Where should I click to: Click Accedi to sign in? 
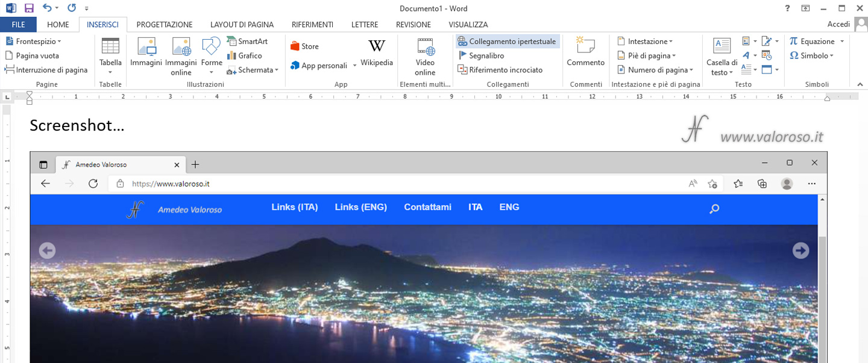pyautogui.click(x=838, y=23)
